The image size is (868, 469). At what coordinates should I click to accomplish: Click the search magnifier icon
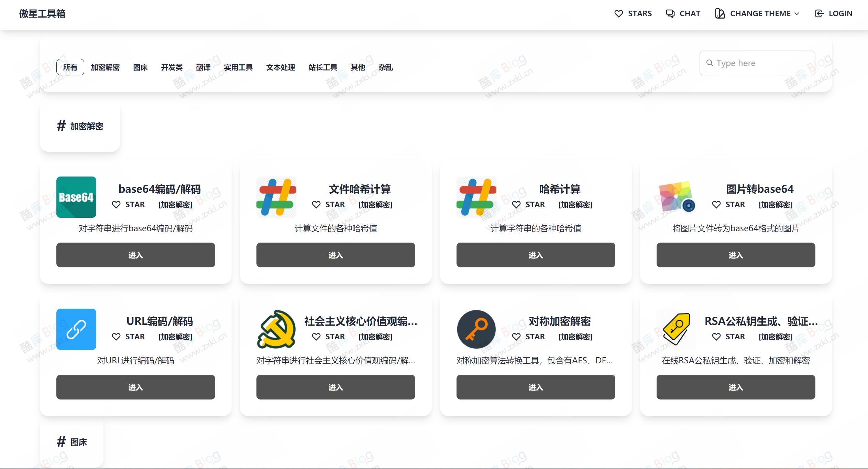pos(710,63)
